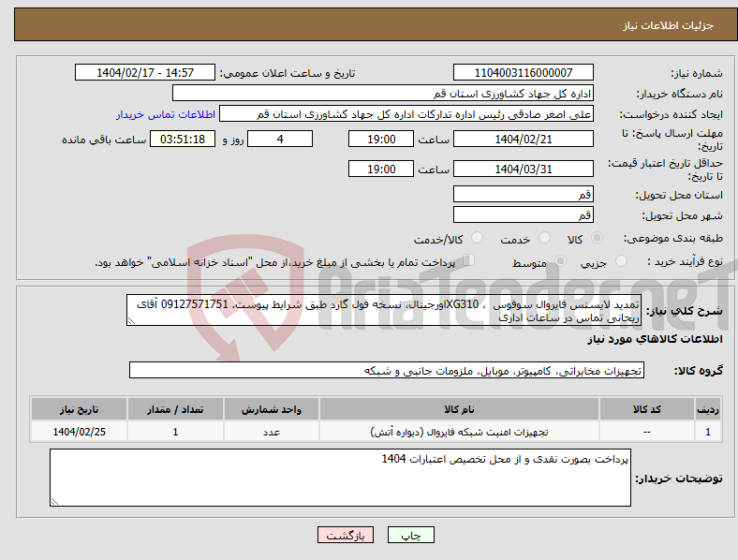Click the price validity time 19:00 field
The width and height of the screenshot is (738, 560).
click(x=381, y=169)
